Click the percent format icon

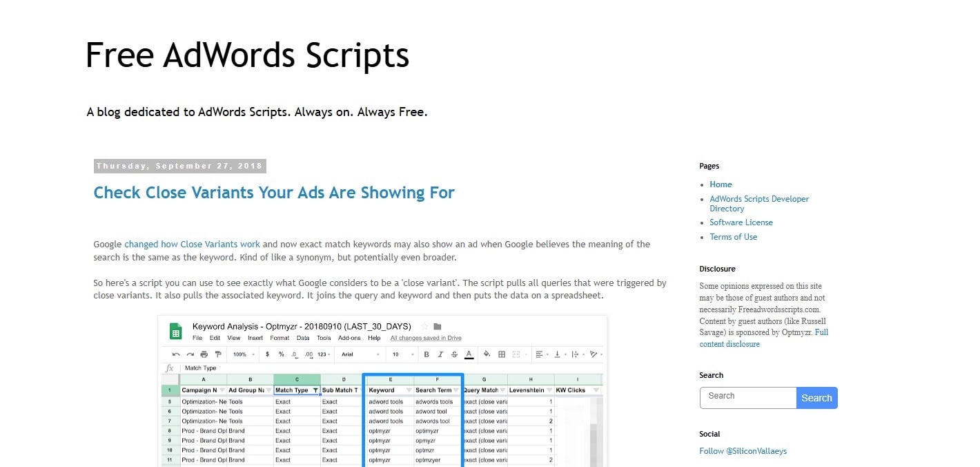pyautogui.click(x=282, y=354)
